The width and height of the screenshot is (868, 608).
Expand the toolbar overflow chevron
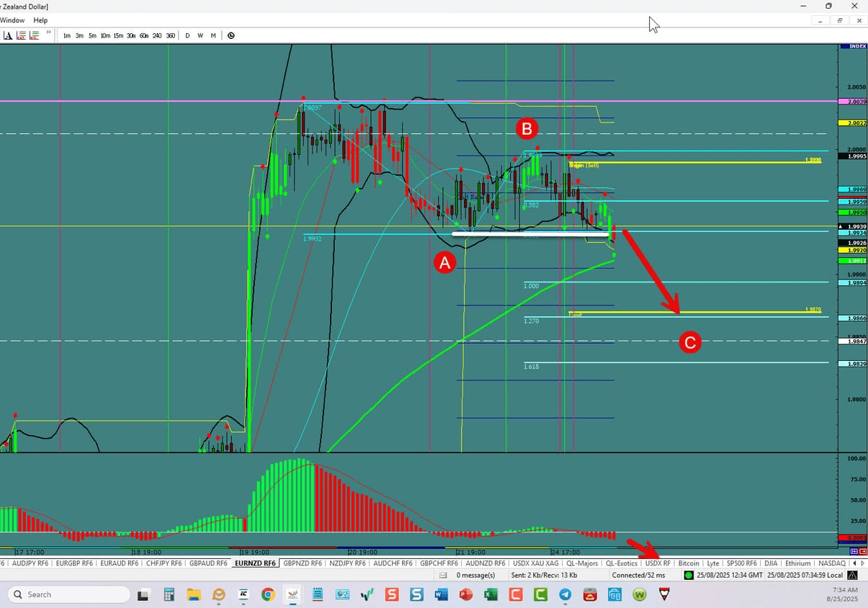point(48,32)
